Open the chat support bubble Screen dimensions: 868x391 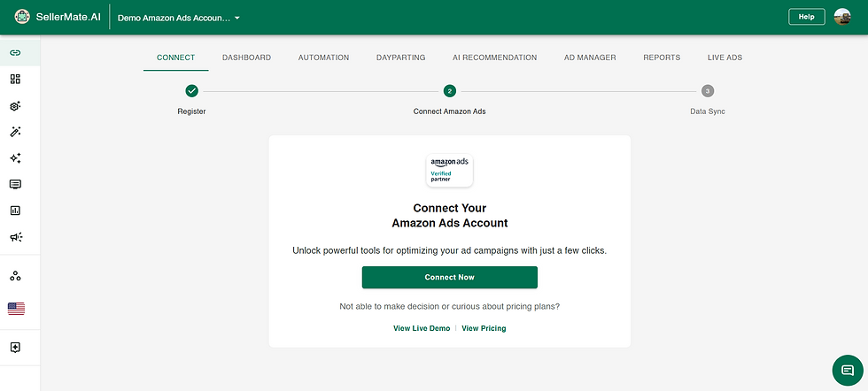848,370
